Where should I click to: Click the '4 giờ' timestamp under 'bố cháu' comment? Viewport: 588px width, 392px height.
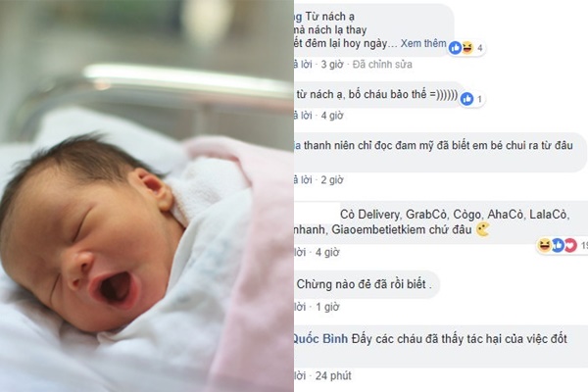pyautogui.click(x=332, y=116)
